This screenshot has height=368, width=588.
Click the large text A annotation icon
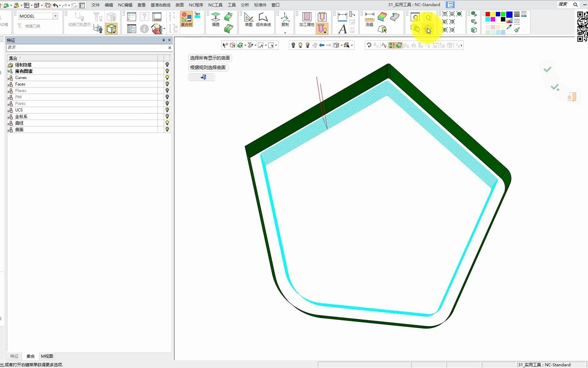click(342, 29)
